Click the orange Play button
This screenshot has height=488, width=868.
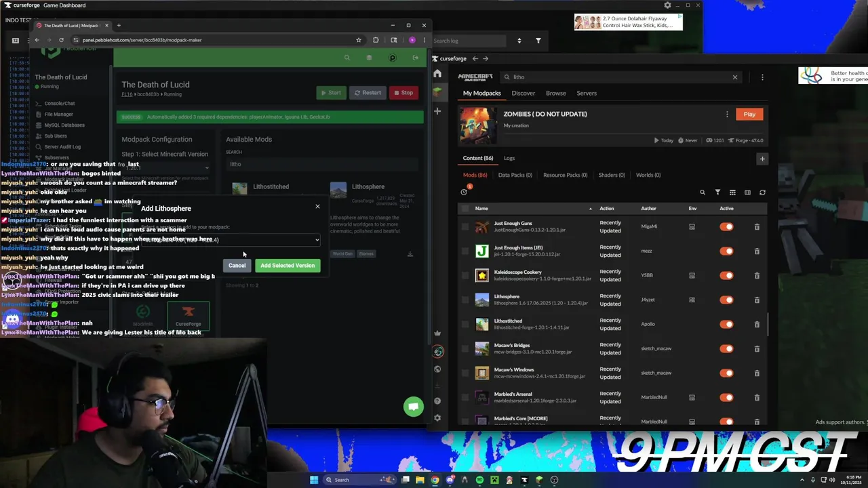tap(749, 114)
